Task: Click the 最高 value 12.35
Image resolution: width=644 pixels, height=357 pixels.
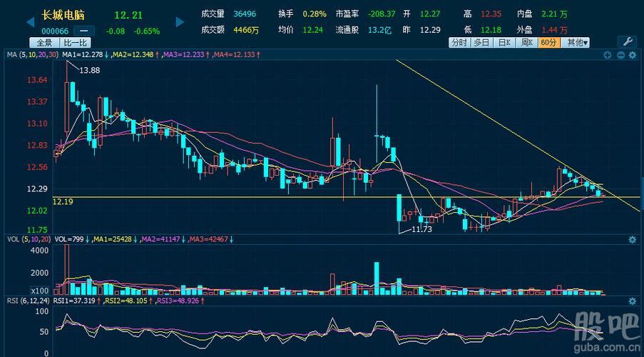Action: click(491, 14)
